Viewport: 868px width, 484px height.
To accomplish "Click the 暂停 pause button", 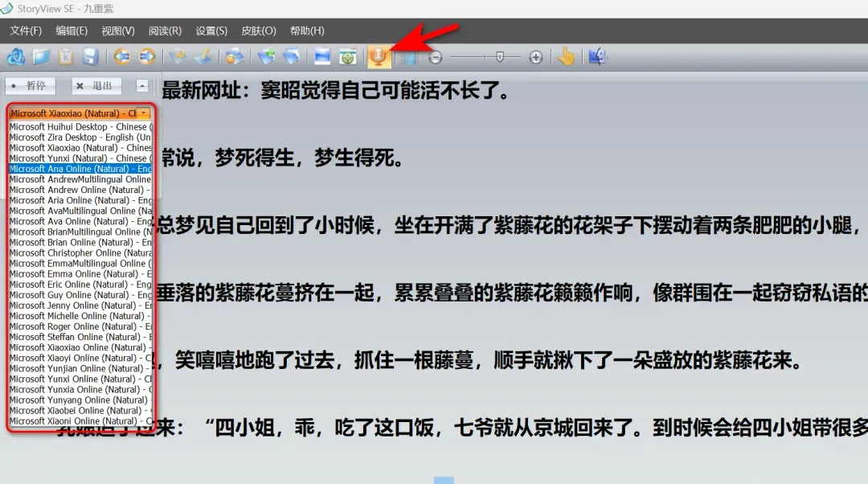I will [x=30, y=86].
